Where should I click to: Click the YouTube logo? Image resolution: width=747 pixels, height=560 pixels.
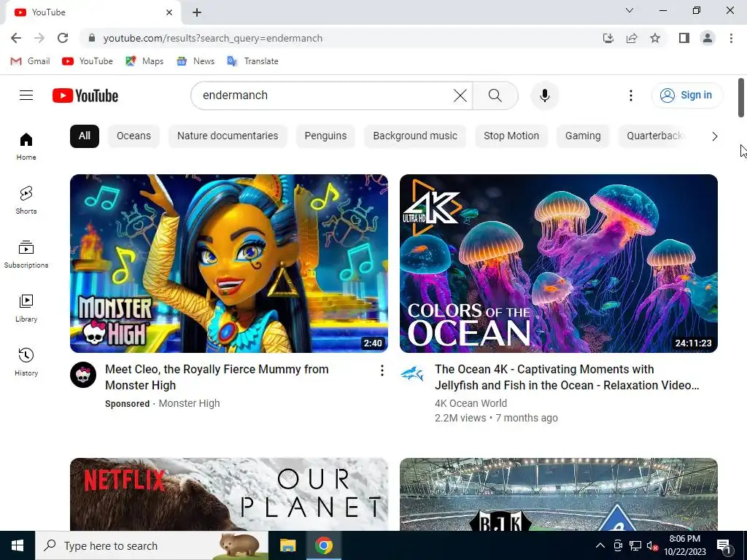tap(85, 96)
